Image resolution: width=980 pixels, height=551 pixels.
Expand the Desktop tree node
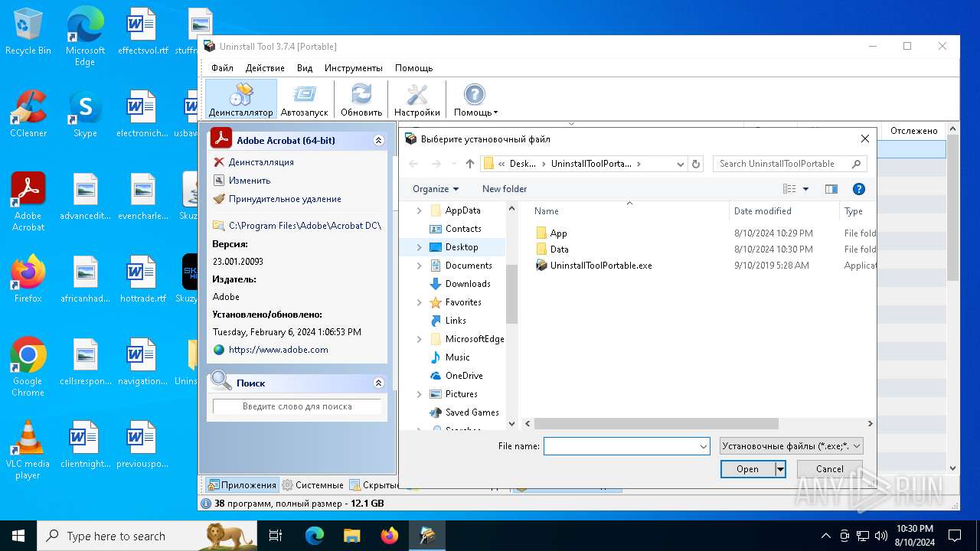tap(419, 247)
